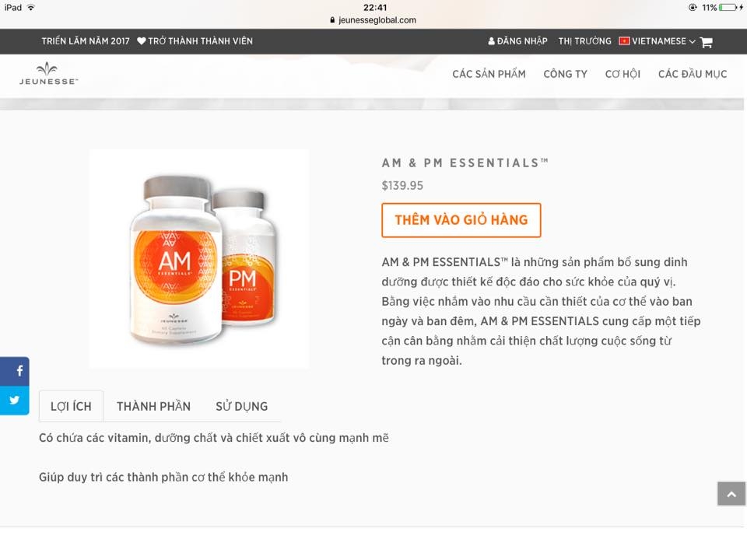Open the Triển Lãm Năm 2017 link
Screen dimensions: 747x560
coord(86,41)
